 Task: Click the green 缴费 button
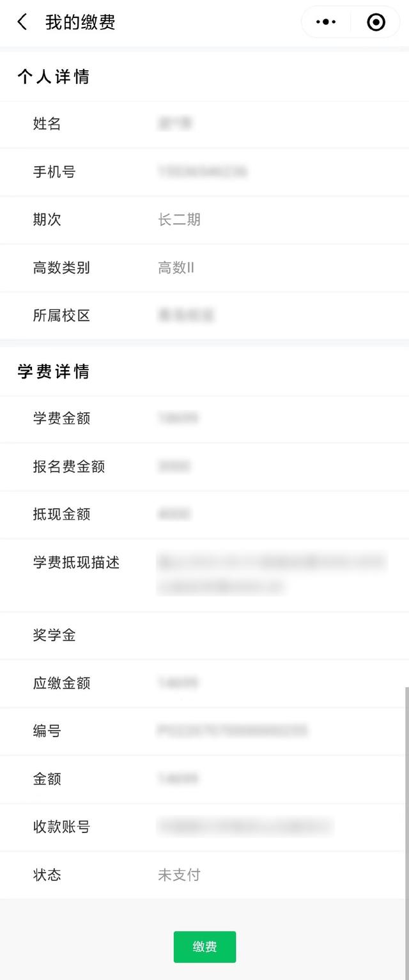[x=204, y=947]
